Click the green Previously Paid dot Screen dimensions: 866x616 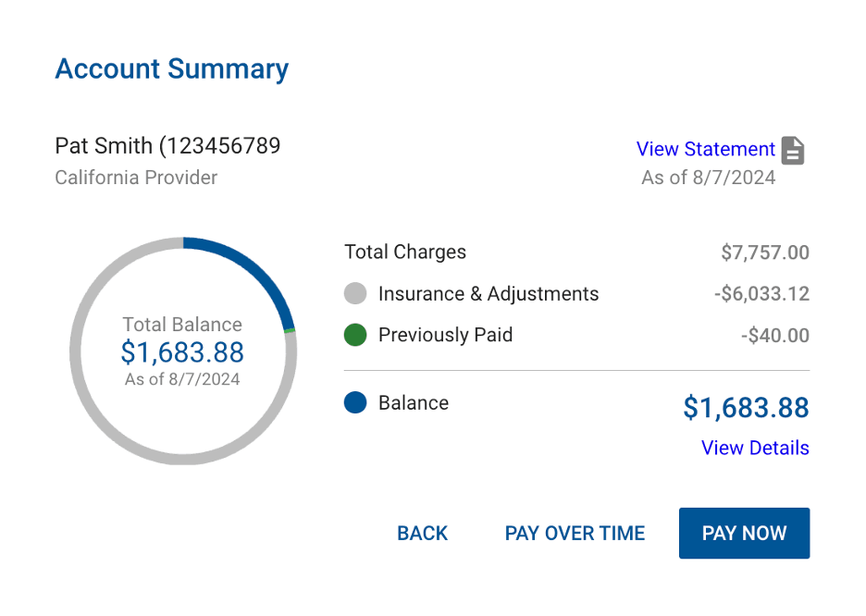(x=355, y=335)
